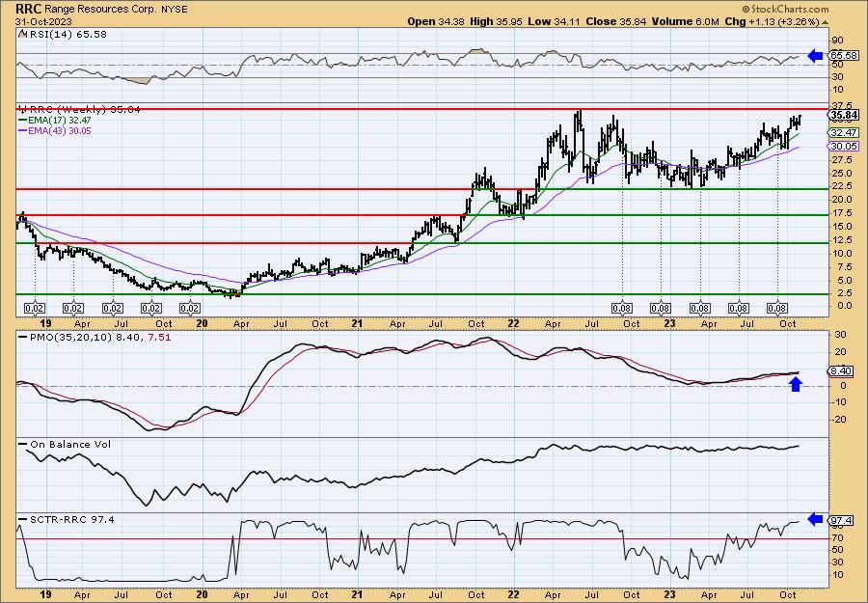Click the Low 34.11 value
Screen dimensions: 868x603
pos(553,21)
